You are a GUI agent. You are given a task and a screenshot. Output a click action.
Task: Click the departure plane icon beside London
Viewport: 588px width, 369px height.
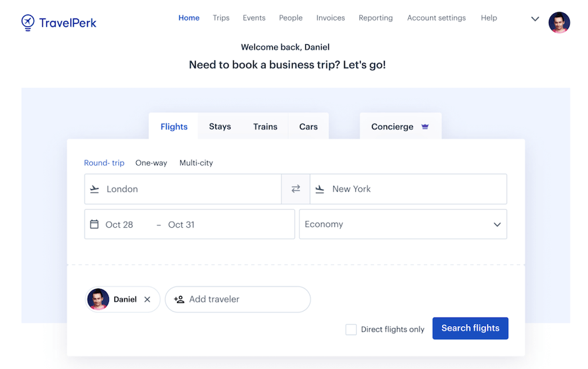pos(94,189)
